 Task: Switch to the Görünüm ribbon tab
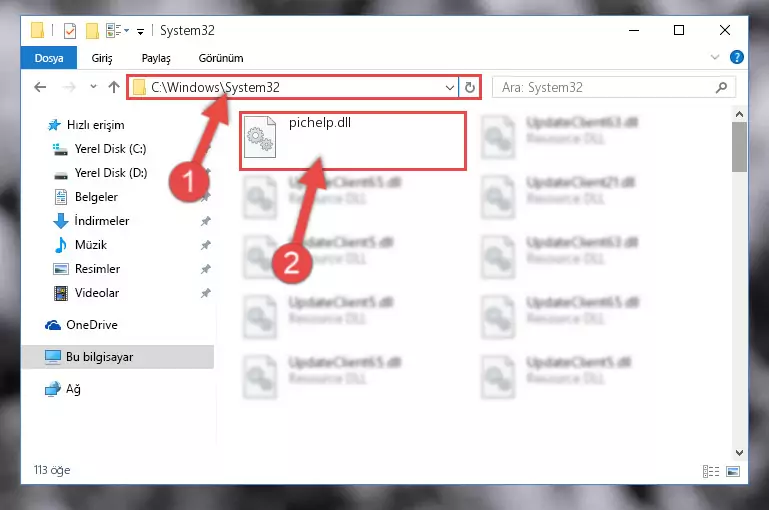point(221,58)
